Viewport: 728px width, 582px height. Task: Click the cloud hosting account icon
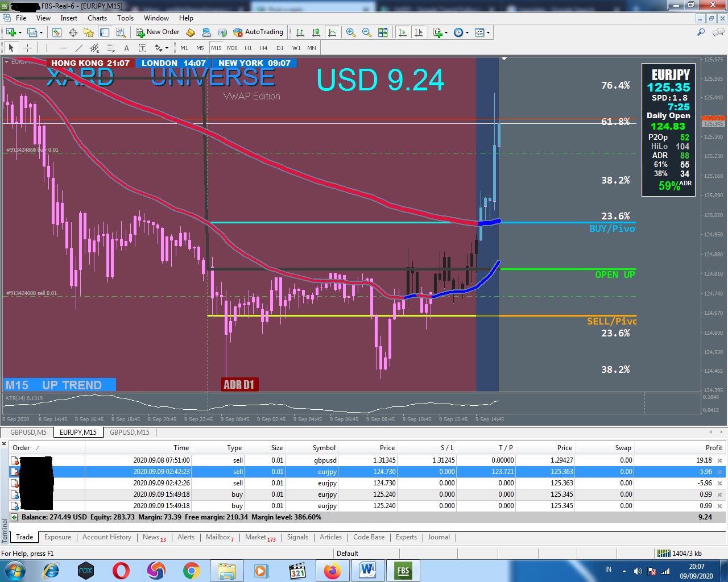tap(206, 32)
